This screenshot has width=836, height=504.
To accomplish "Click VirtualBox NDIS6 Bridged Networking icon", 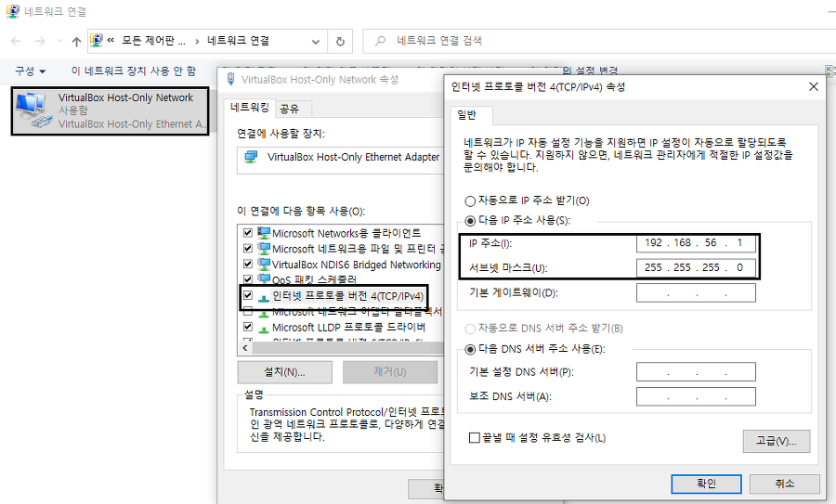I will [x=264, y=264].
